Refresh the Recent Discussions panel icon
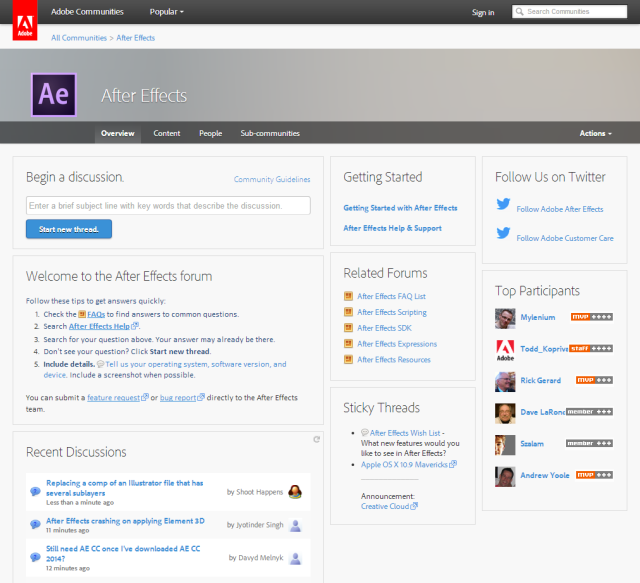Viewport: 640px width, 583px height. [x=316, y=439]
